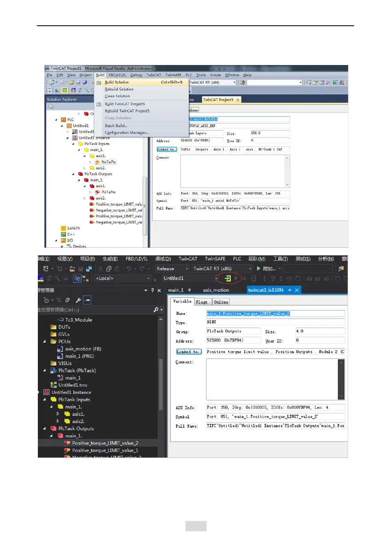The height and width of the screenshot is (557, 392).
Task: Select axis_motion (FB) in the tree
Action: (83, 349)
